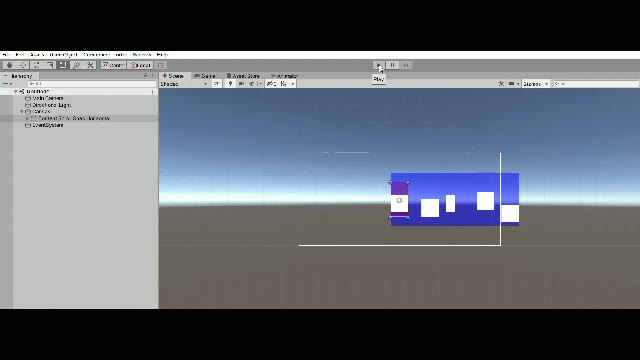Expand the Content Scroll Snap Horizontal arrow
The height and width of the screenshot is (360, 640).
[27, 118]
